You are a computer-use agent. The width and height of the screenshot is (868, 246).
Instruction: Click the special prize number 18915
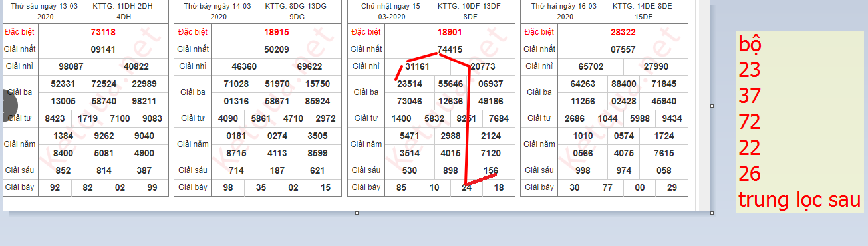coord(276,32)
